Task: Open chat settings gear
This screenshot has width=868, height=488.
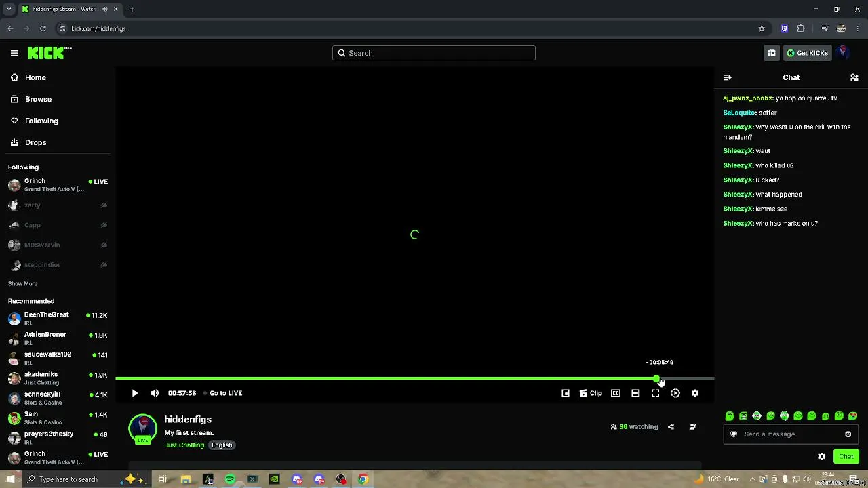Action: coord(822,456)
